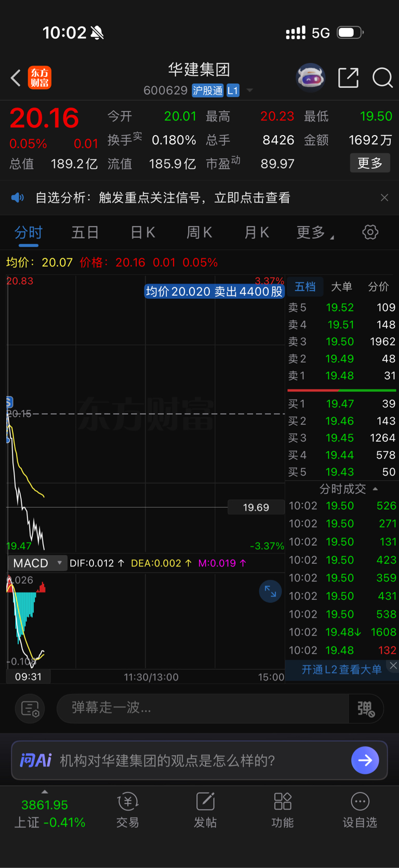This screenshot has height=868, width=399.
Task: Submit AI question with arrow button
Action: coord(365,760)
